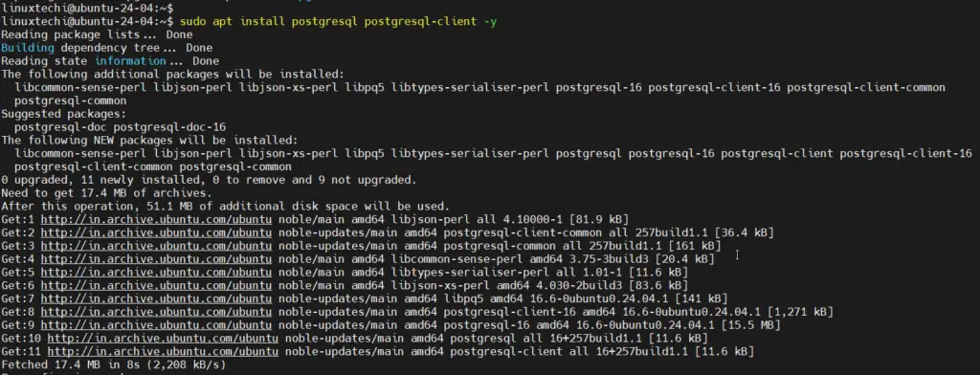Click the '0 upgraded, 11 newly installed' summary line

point(208,180)
